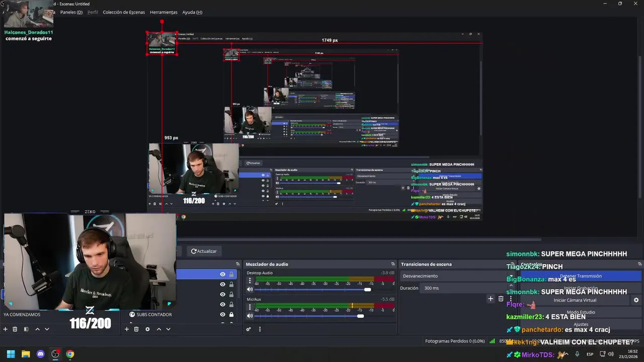This screenshot has height=362, width=644.
Task: Click the OBS Studio taskbar icon
Action: tap(55, 354)
